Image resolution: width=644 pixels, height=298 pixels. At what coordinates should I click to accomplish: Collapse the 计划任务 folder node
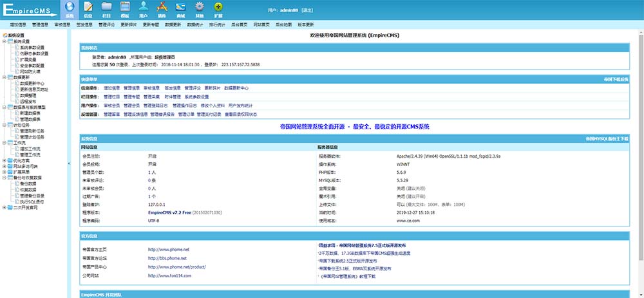point(4,126)
